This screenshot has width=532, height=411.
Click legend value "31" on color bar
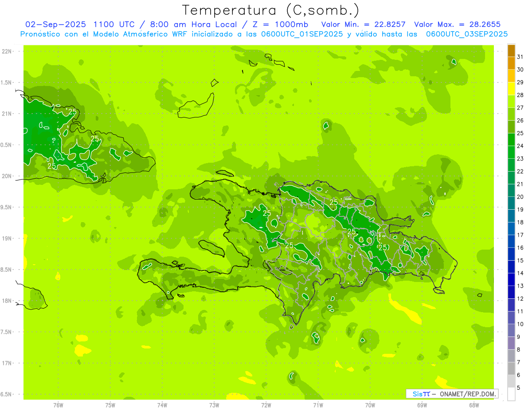pos(520,57)
